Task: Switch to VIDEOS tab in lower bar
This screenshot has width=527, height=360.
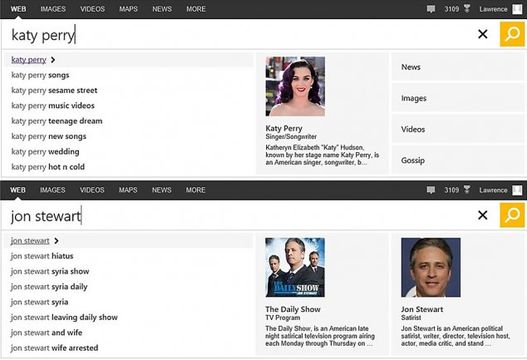Action: [x=92, y=190]
